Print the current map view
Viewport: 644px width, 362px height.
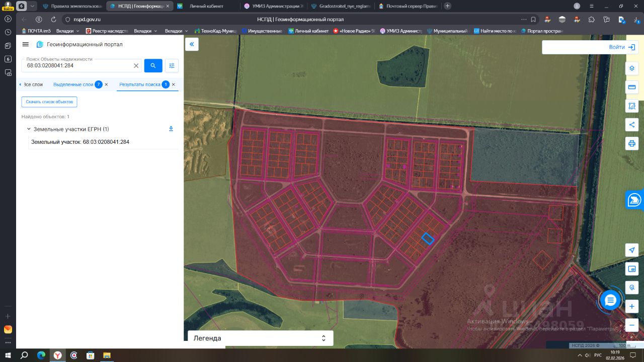(632, 144)
